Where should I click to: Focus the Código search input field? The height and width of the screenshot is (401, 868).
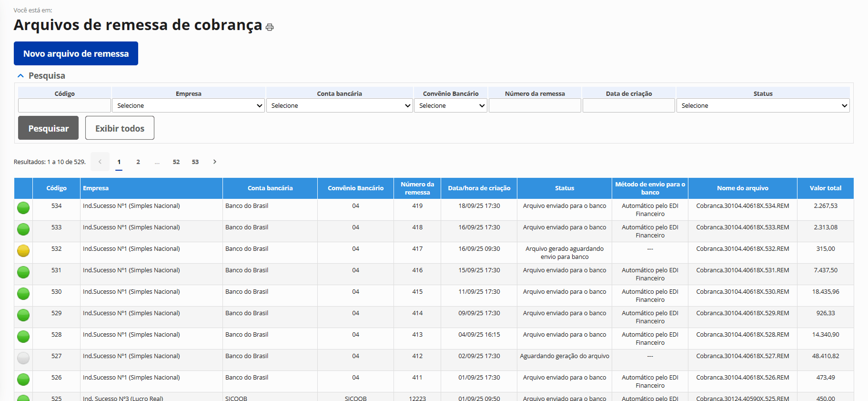point(64,105)
